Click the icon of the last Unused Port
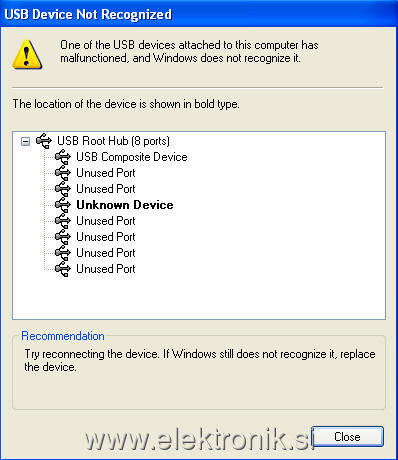The image size is (398, 460). (x=63, y=269)
